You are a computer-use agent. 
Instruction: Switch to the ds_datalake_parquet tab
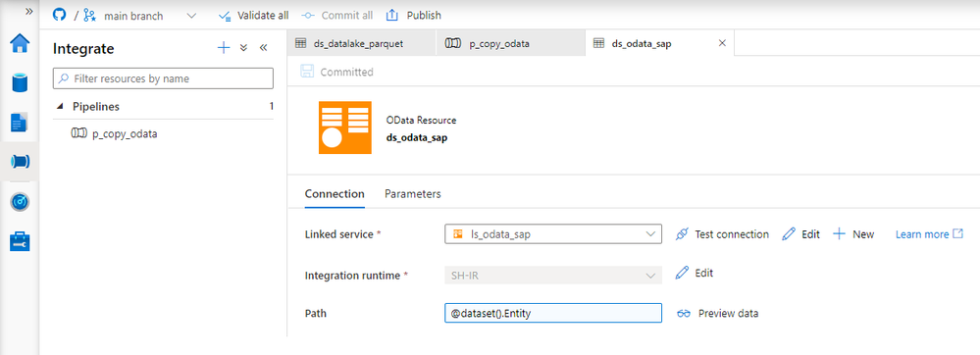[x=362, y=44]
